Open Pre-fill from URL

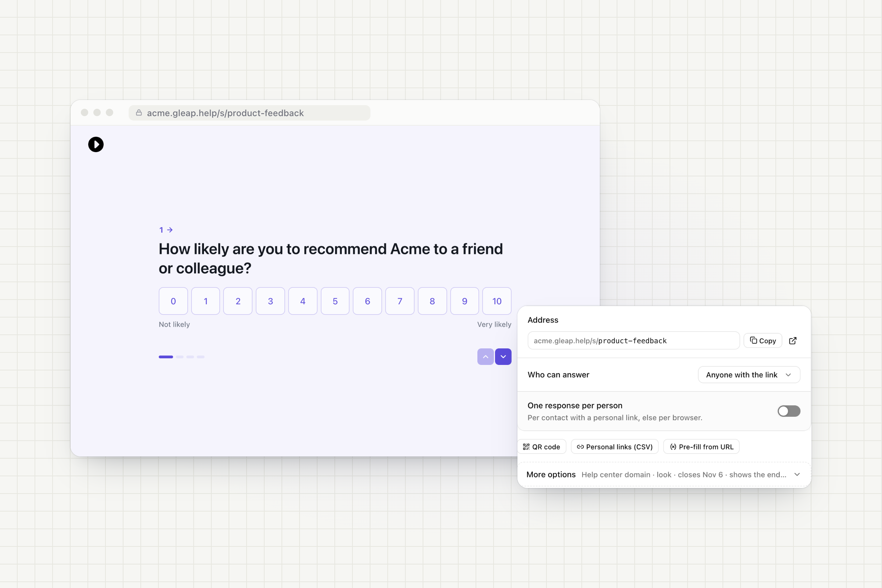coord(702,447)
